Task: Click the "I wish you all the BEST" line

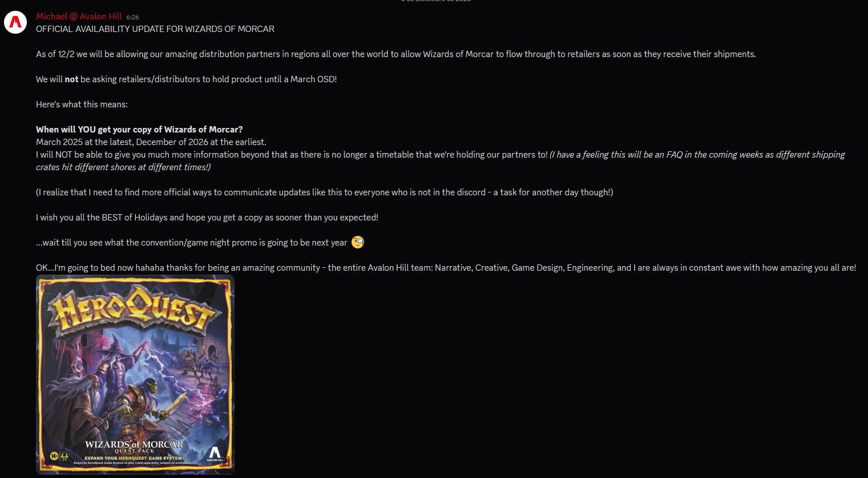Action: (207, 218)
